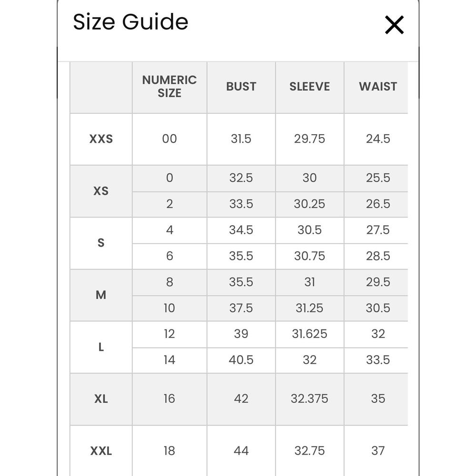Screen dimensions: 476x476
Task: Select the S size row label
Action: [101, 243]
